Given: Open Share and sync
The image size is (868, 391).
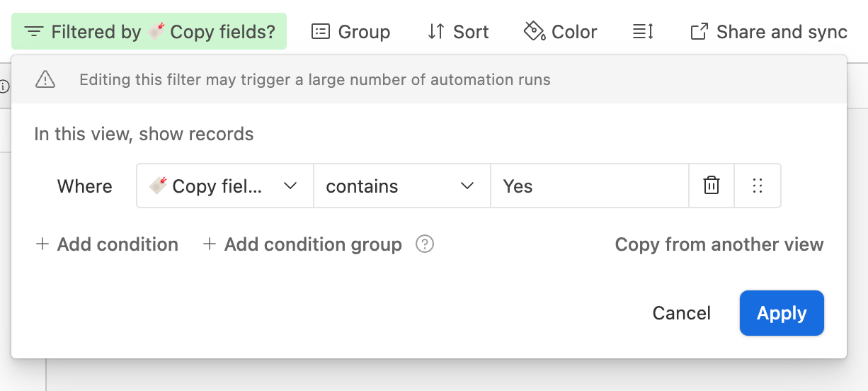Looking at the screenshot, I should [x=769, y=31].
